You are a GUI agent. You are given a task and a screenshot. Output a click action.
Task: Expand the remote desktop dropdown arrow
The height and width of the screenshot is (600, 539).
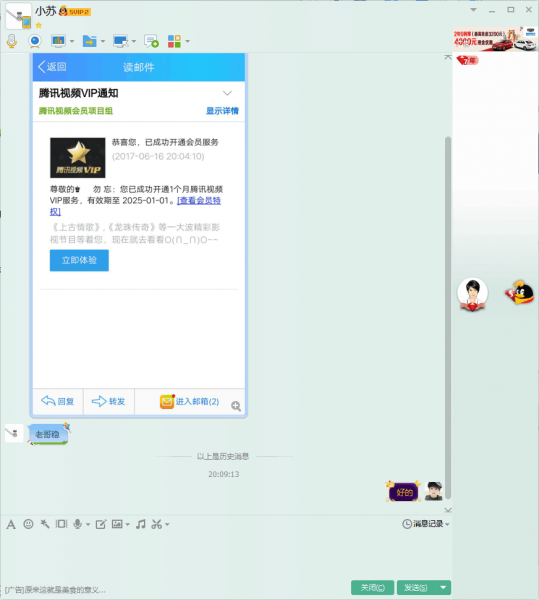pyautogui.click(x=134, y=41)
